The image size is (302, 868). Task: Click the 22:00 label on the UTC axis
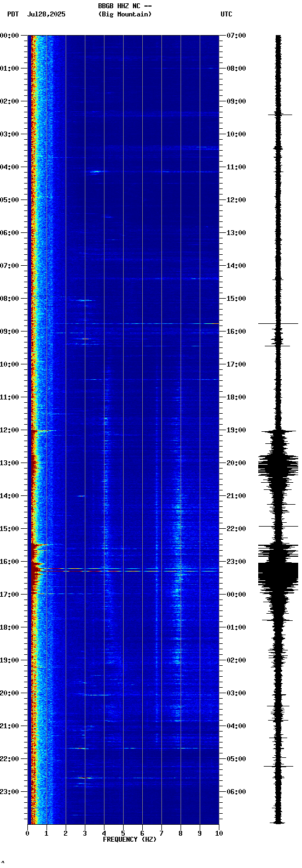pos(236,529)
